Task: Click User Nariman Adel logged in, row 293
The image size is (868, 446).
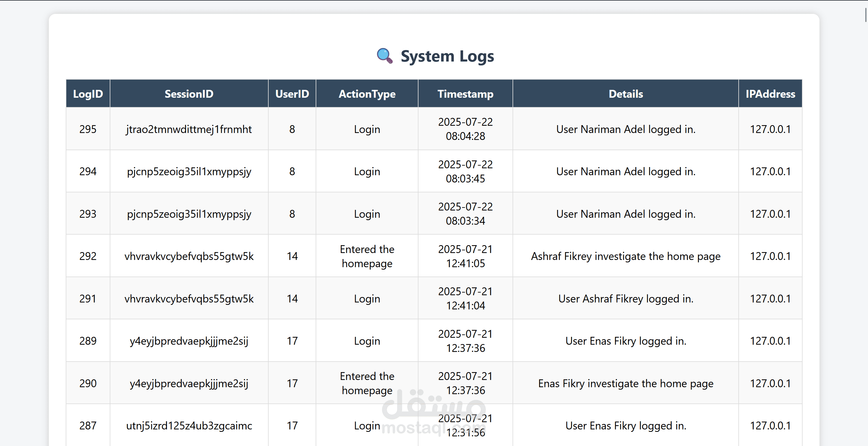Action: point(626,214)
